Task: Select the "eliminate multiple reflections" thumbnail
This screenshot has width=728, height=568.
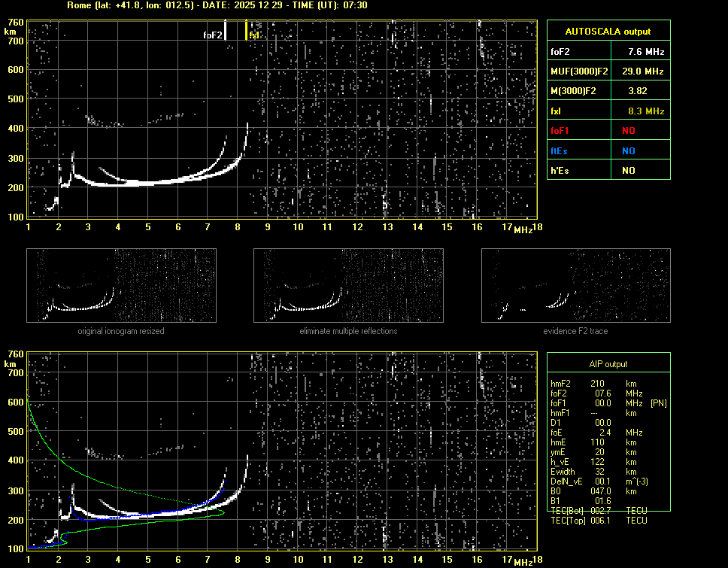Action: tap(348, 284)
